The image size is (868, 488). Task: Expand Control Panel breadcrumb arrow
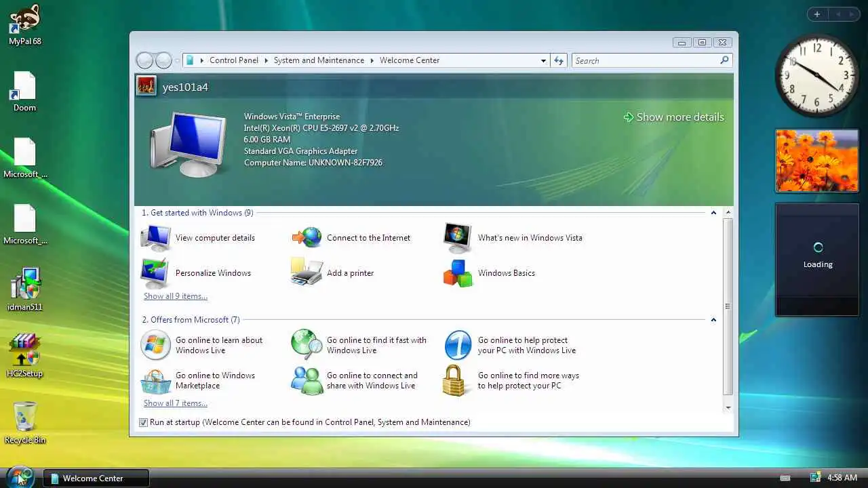(266, 60)
